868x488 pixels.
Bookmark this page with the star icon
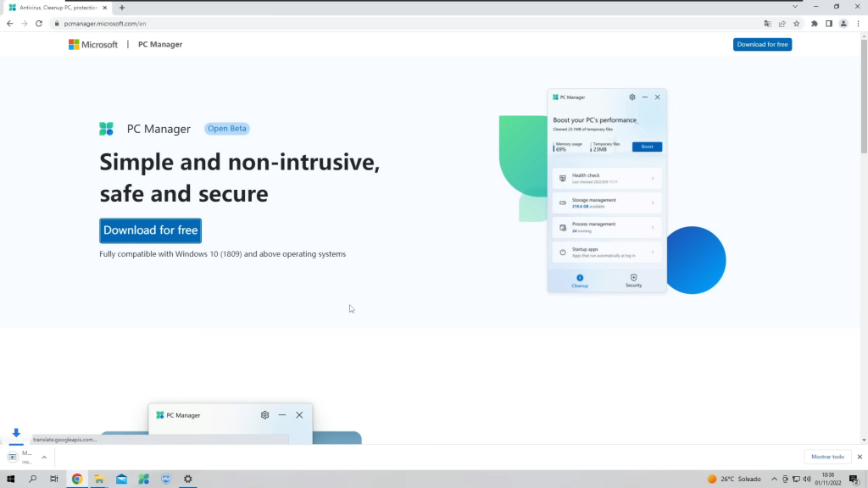coord(796,24)
